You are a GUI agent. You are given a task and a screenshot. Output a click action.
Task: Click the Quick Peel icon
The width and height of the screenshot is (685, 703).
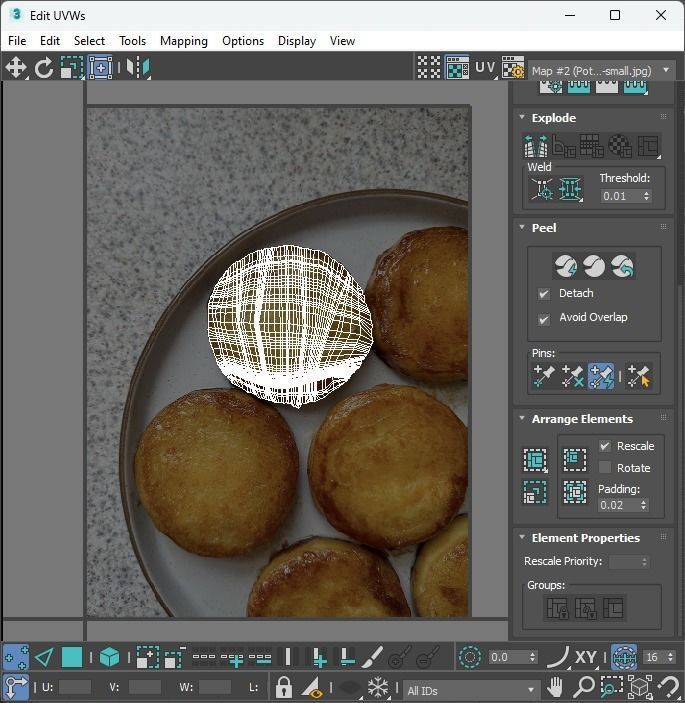pos(566,266)
